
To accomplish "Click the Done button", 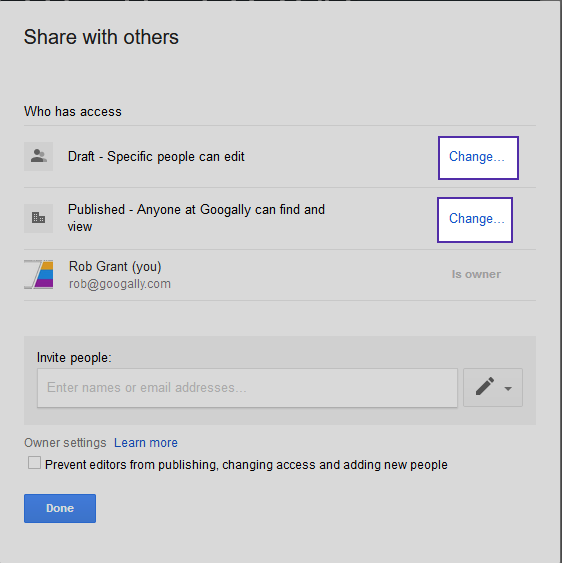I will pyautogui.click(x=60, y=508).
